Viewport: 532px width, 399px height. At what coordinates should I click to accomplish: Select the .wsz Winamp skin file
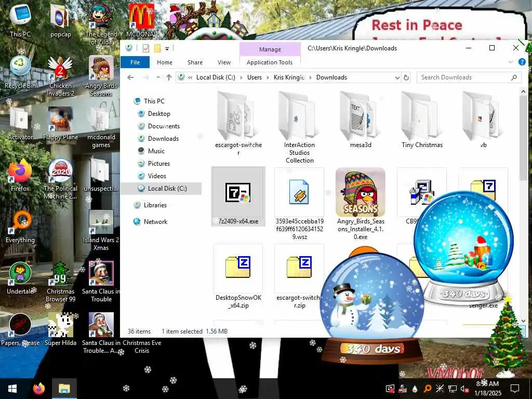coord(299,204)
